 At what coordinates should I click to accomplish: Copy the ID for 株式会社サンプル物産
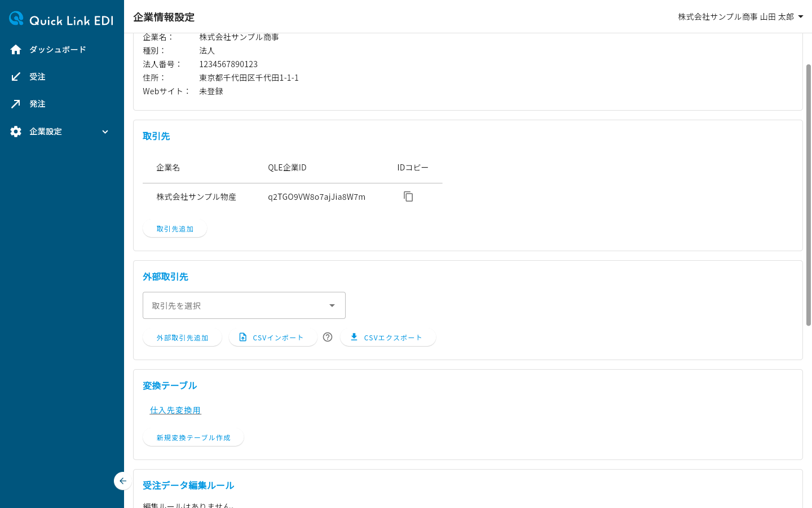point(408,196)
